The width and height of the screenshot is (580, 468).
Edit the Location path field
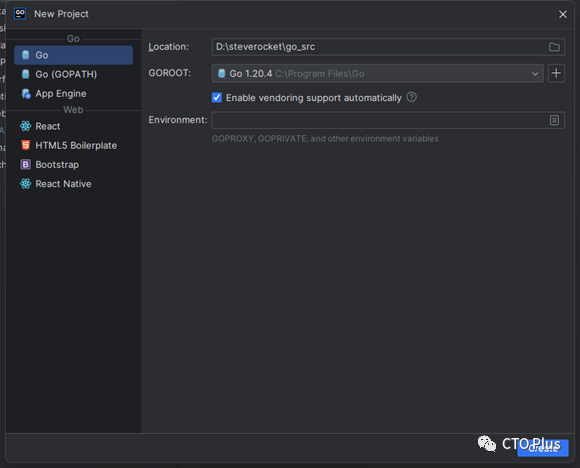(x=388, y=47)
